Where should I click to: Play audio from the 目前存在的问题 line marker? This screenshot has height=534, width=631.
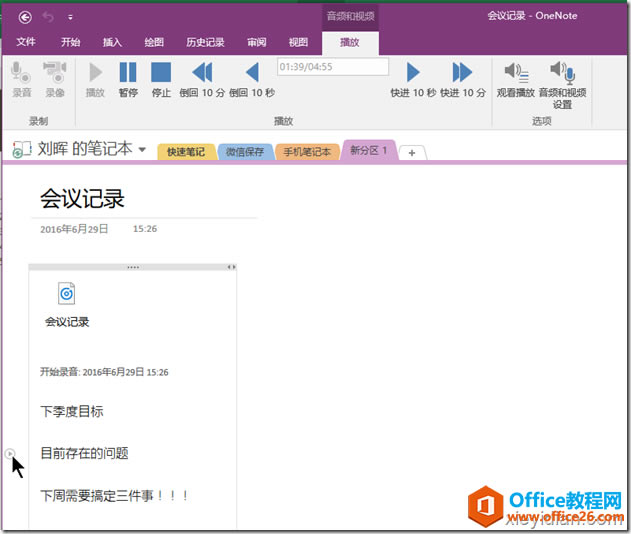tap(10, 454)
